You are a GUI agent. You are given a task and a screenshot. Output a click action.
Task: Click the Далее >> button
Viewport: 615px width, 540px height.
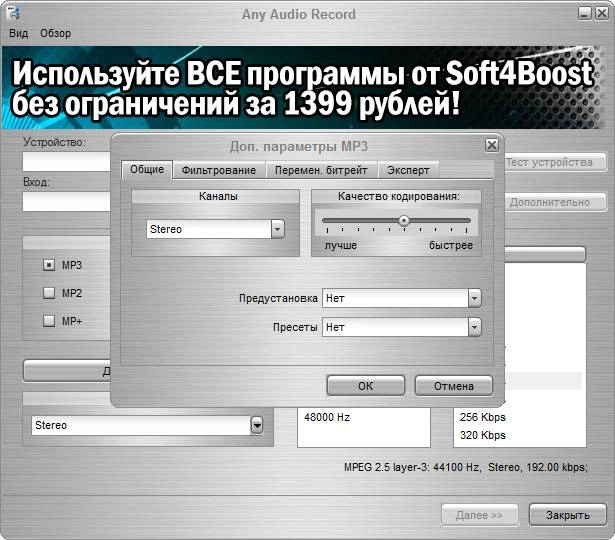coord(480,515)
